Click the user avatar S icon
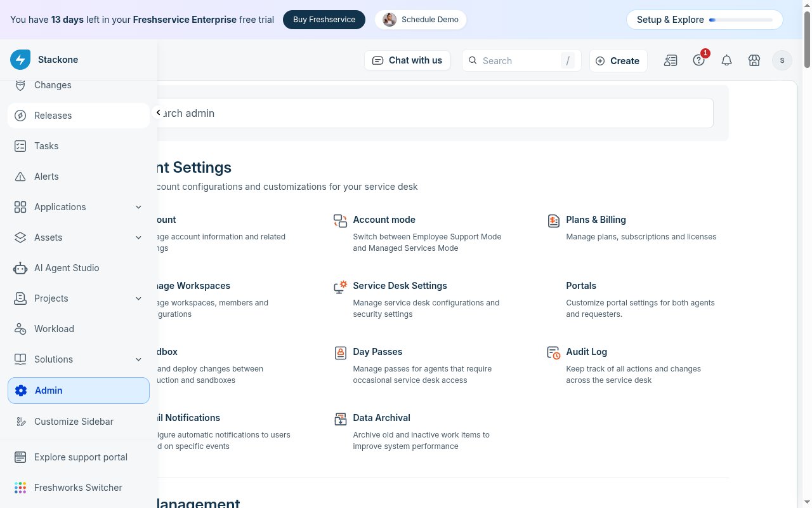This screenshot has width=812, height=508. pyautogui.click(x=782, y=60)
